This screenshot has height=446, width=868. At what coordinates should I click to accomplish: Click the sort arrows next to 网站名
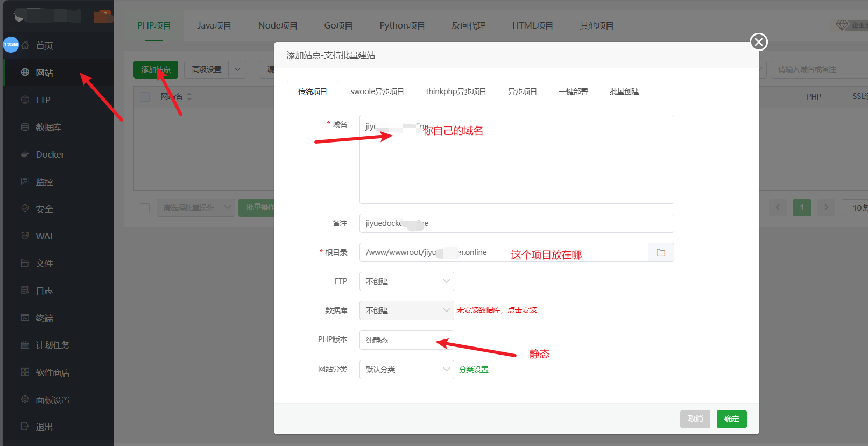pyautogui.click(x=189, y=96)
